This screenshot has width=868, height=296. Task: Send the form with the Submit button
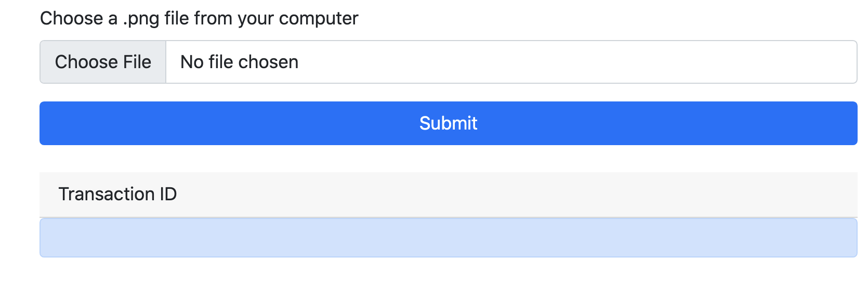(448, 123)
